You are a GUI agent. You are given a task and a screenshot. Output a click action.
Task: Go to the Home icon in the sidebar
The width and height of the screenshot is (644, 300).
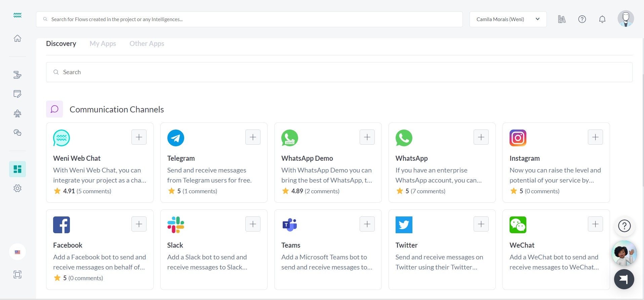[x=17, y=38]
